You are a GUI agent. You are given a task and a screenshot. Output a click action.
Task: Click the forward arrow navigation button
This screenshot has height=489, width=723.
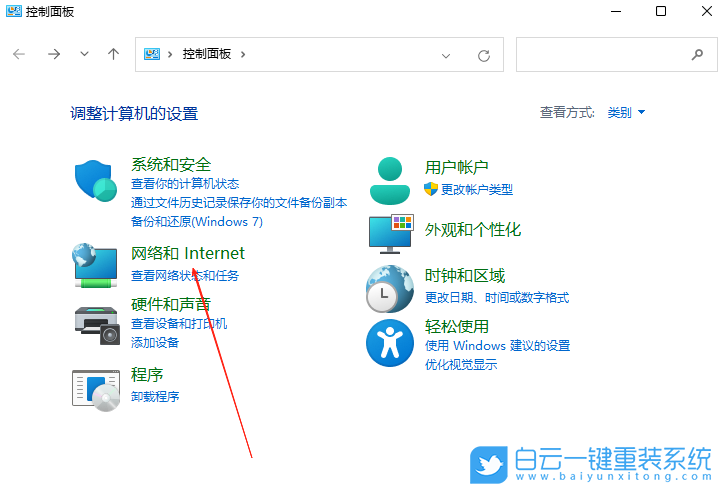(54, 54)
